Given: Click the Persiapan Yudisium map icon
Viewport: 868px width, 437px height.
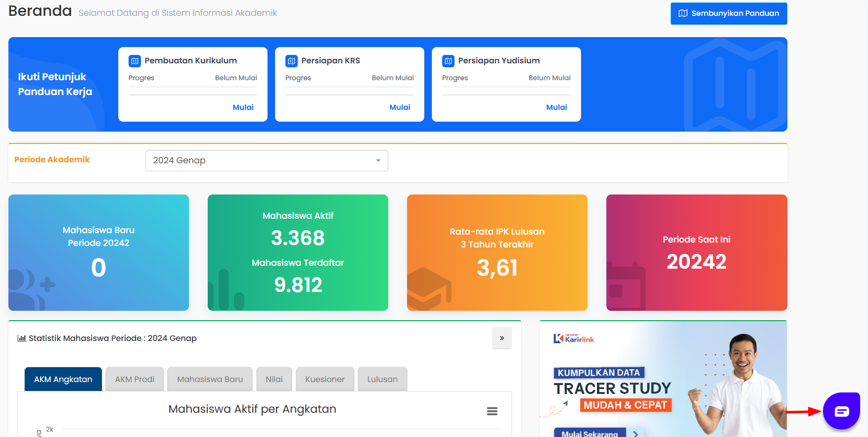Looking at the screenshot, I should point(448,61).
